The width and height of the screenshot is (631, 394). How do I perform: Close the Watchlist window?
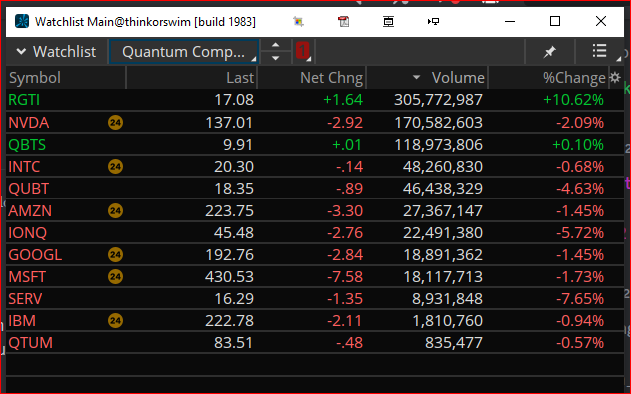pos(601,21)
